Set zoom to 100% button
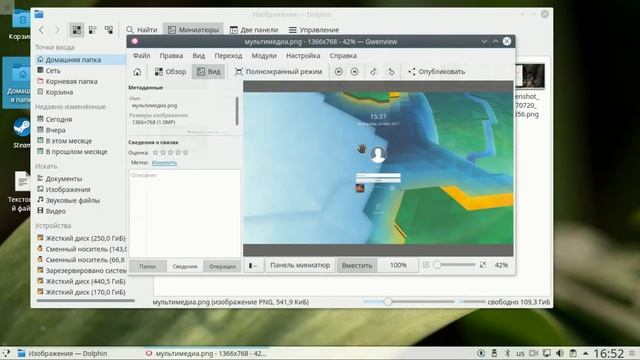640x360 pixels. click(x=398, y=265)
